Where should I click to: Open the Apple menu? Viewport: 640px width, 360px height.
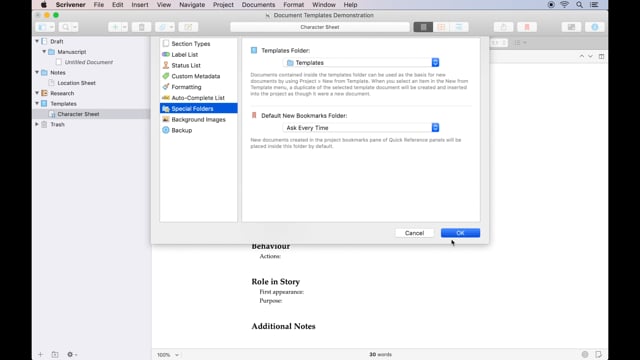[x=44, y=5]
